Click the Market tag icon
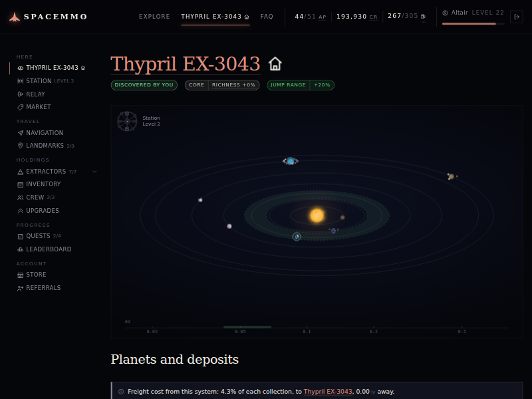This screenshot has height=399, width=532. coord(21,107)
